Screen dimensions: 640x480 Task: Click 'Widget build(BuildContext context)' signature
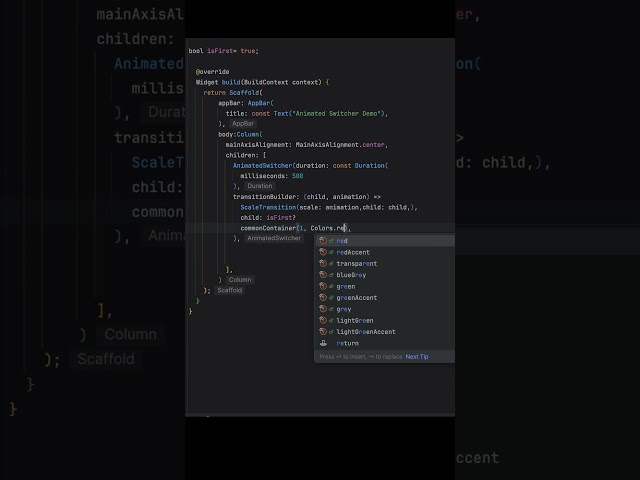(x=259, y=82)
